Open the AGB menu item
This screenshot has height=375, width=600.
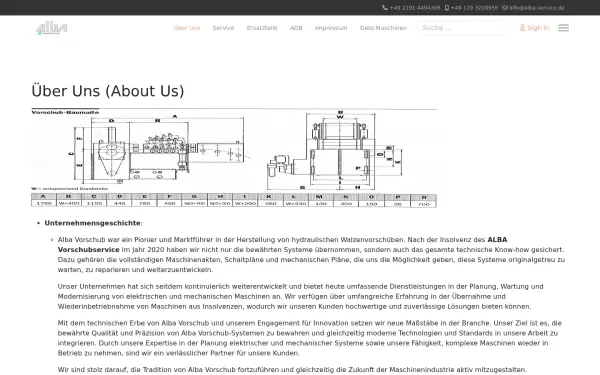tap(296, 28)
